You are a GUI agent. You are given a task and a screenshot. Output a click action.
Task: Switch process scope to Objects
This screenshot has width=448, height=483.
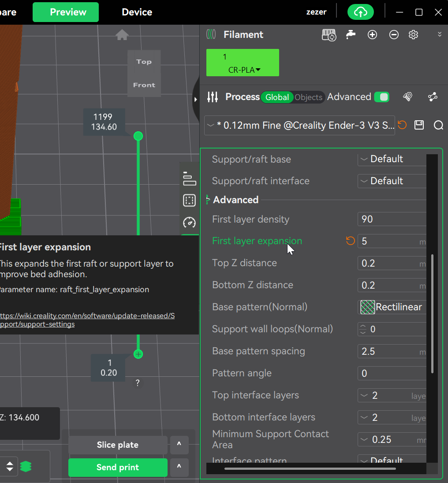[x=309, y=97]
